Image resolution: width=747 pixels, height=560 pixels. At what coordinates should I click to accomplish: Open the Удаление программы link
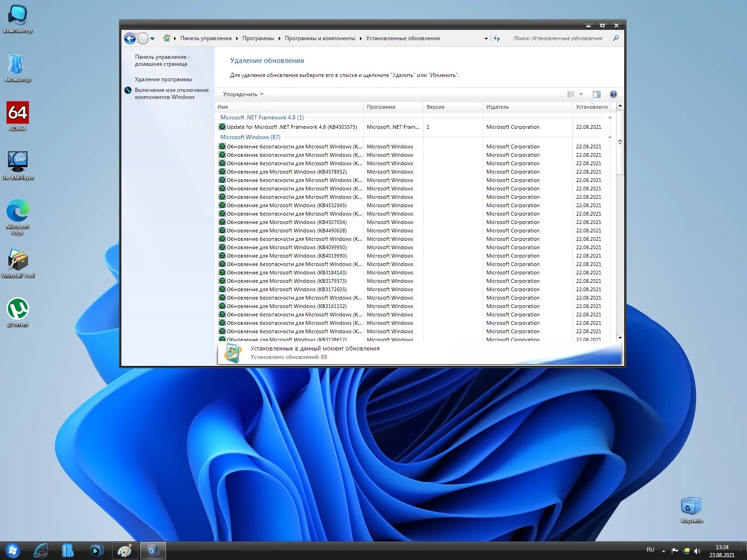(x=163, y=79)
